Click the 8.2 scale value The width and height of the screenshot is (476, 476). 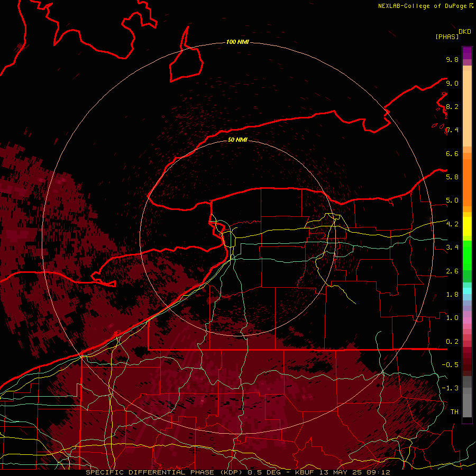pos(452,106)
